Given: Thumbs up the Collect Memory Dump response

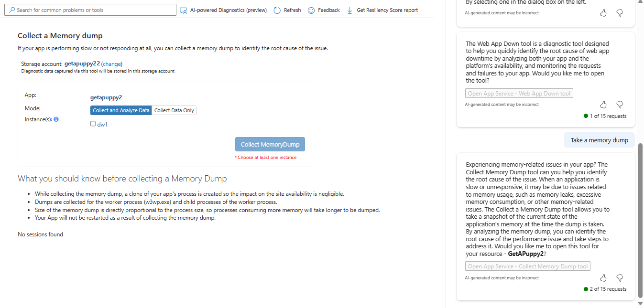Looking at the screenshot, I should pos(603,277).
